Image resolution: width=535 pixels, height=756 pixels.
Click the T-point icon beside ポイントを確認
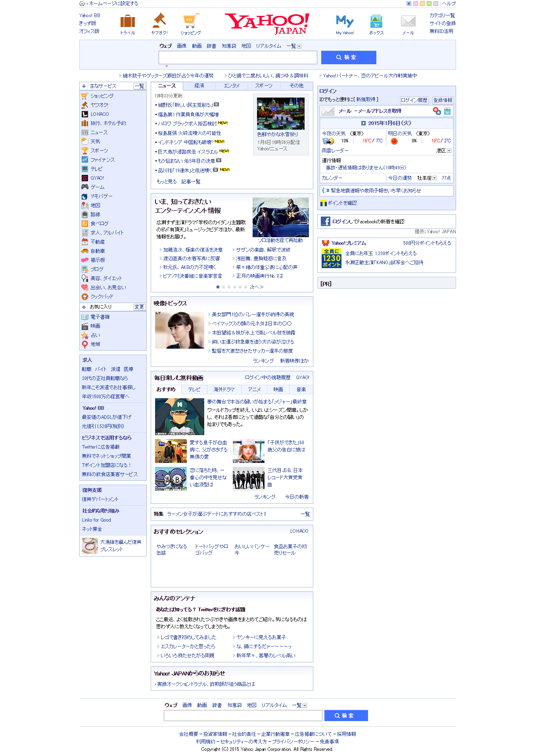(x=323, y=203)
